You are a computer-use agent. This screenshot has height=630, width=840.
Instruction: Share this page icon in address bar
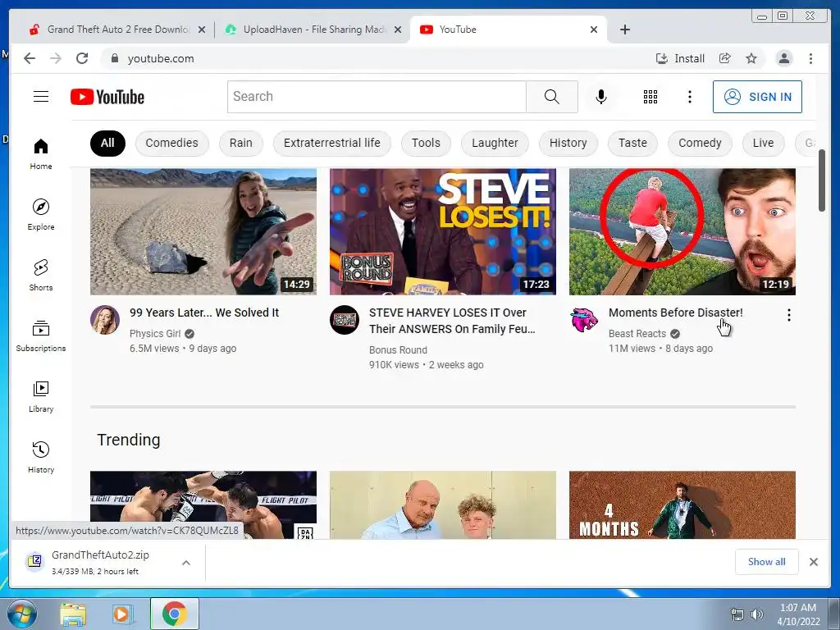725,58
